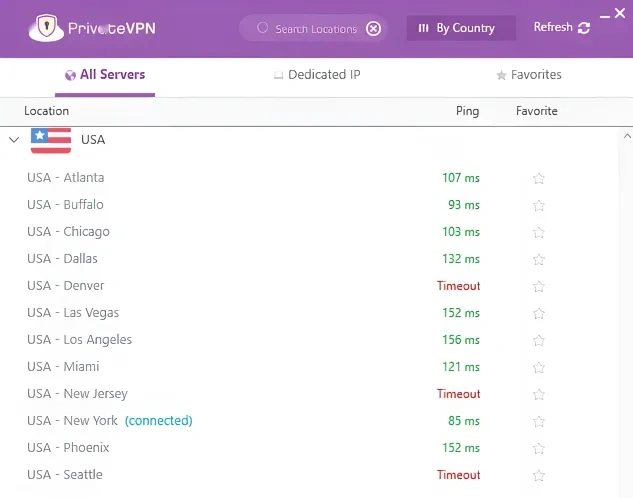Open the Favorites tab
This screenshot has width=633, height=498.
point(529,75)
